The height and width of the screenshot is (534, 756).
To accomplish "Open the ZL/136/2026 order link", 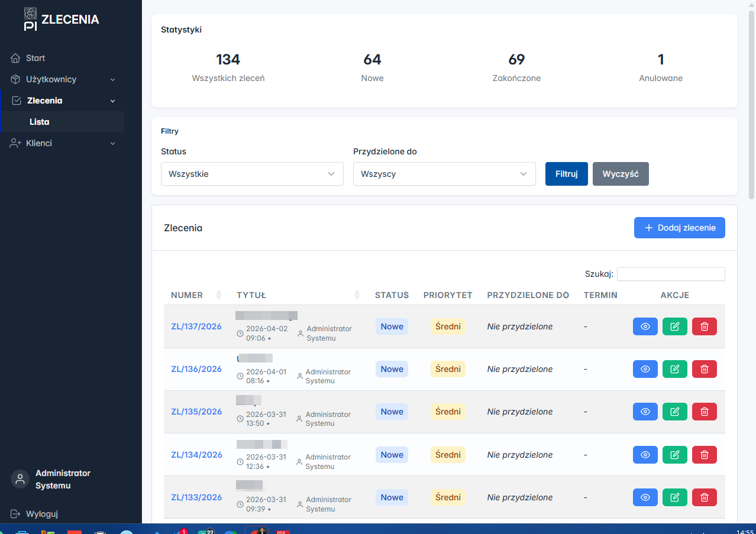I will click(196, 369).
